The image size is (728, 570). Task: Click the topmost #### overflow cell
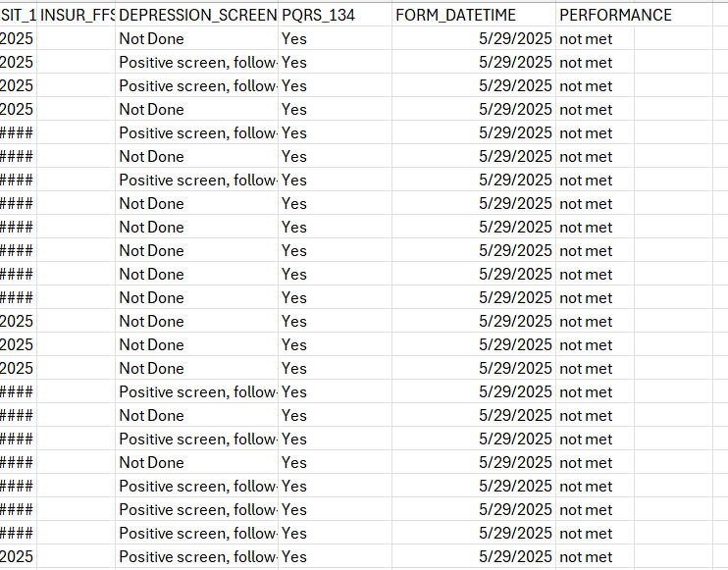click(18, 133)
